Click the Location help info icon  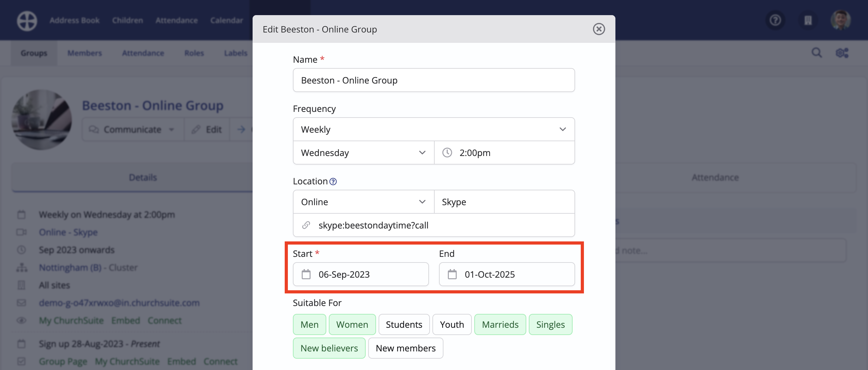(x=333, y=182)
